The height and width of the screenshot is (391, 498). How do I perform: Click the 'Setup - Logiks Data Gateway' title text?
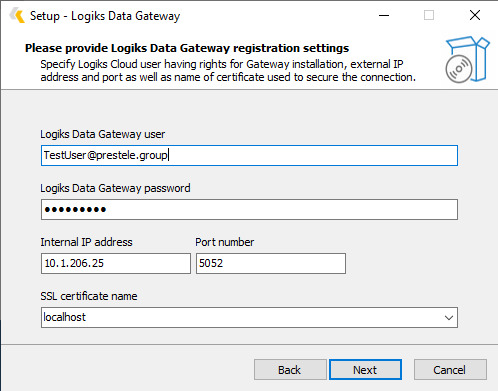105,16
